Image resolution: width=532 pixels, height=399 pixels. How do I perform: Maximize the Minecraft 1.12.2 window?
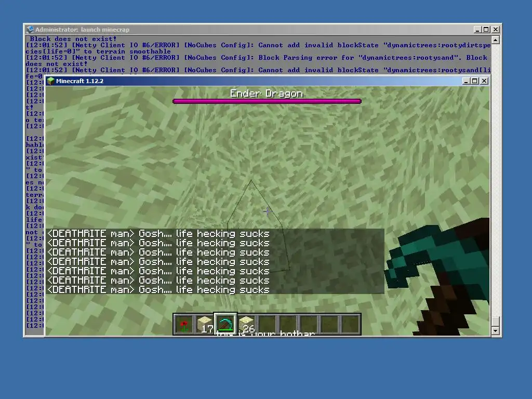coord(475,81)
